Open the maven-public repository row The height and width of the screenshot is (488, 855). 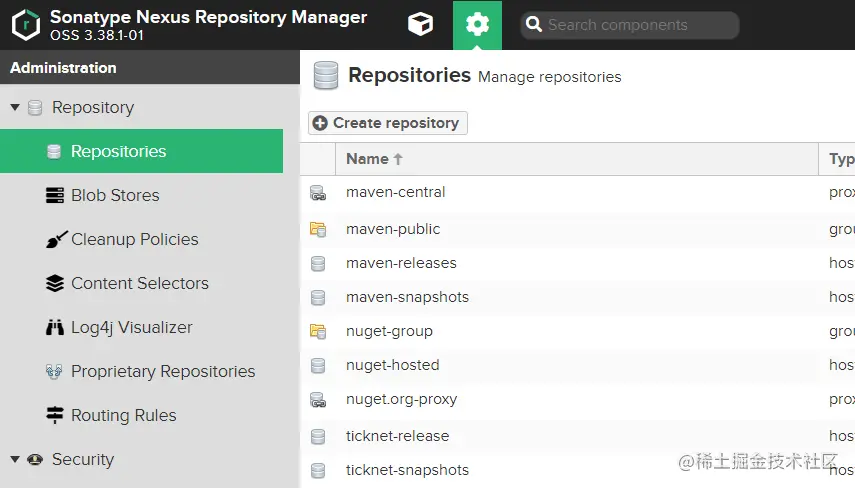(x=577, y=229)
